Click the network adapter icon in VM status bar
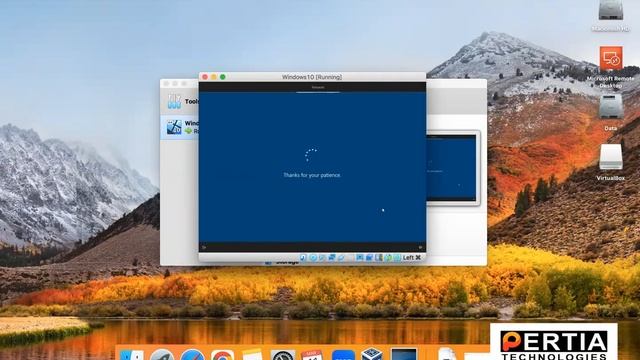Image resolution: width=640 pixels, height=360 pixels. [x=331, y=258]
